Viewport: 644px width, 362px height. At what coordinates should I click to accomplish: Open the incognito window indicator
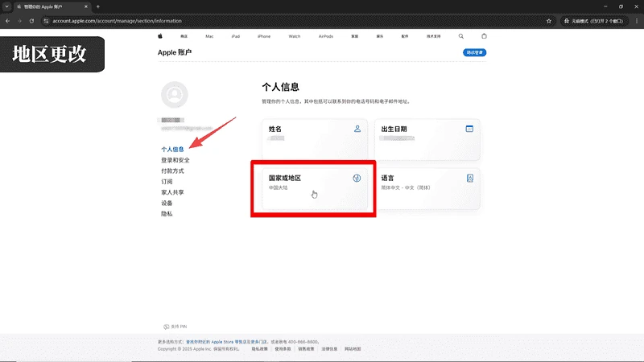click(594, 21)
